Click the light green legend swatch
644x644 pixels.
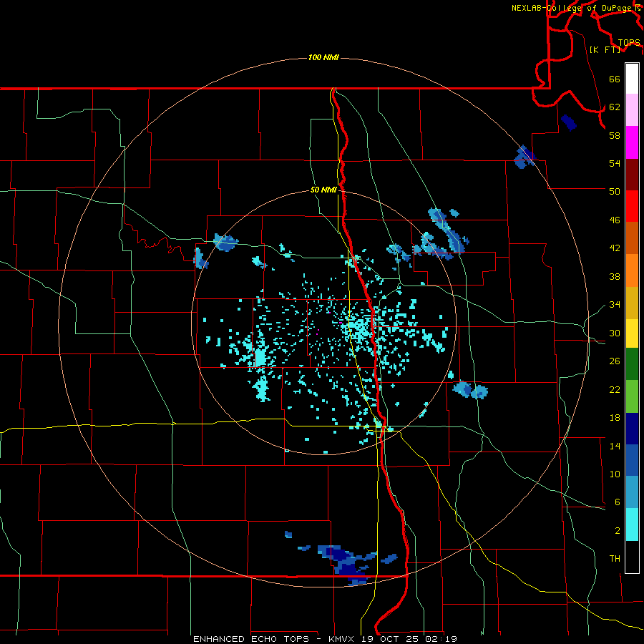point(632,396)
